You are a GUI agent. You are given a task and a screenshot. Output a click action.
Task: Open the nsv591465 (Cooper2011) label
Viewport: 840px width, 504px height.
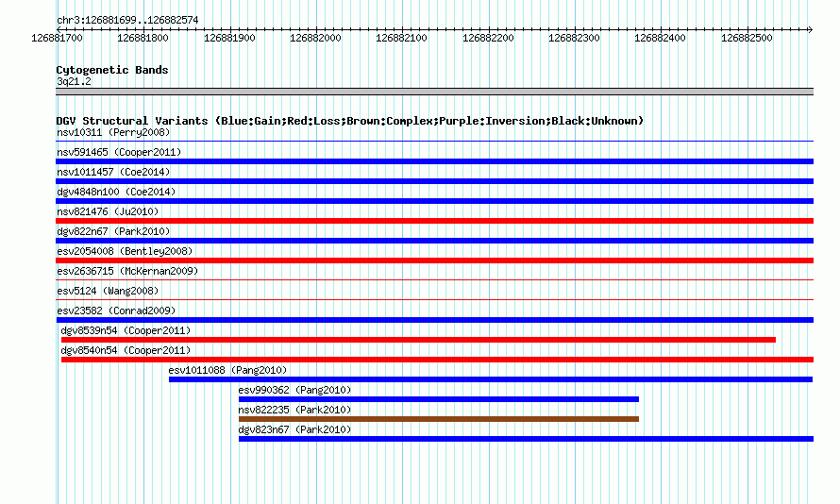pyautogui.click(x=119, y=152)
